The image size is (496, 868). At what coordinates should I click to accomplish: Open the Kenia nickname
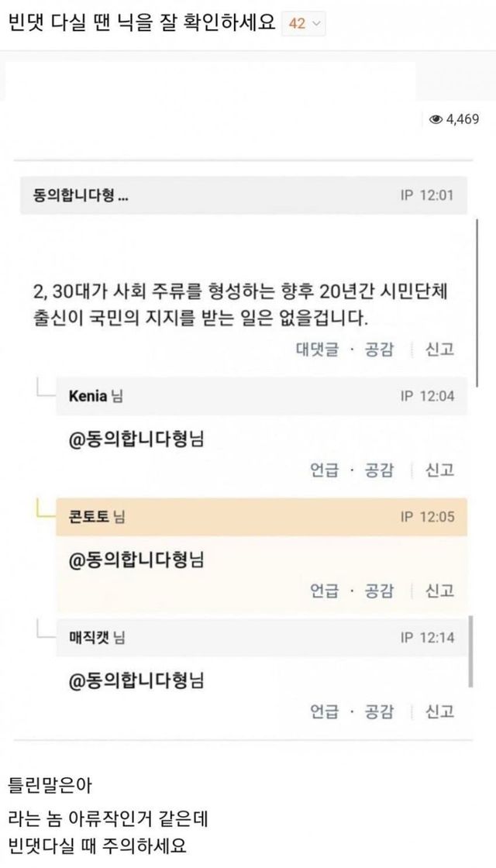[x=88, y=396]
